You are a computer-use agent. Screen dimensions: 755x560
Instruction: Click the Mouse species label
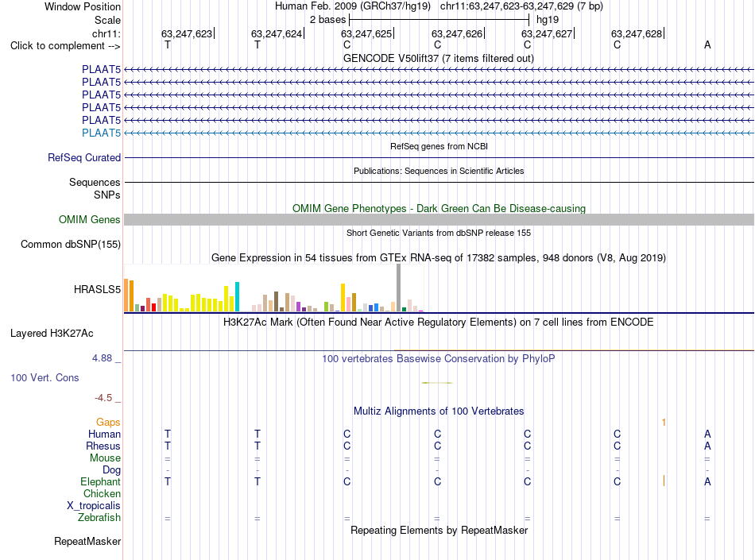click(x=105, y=458)
